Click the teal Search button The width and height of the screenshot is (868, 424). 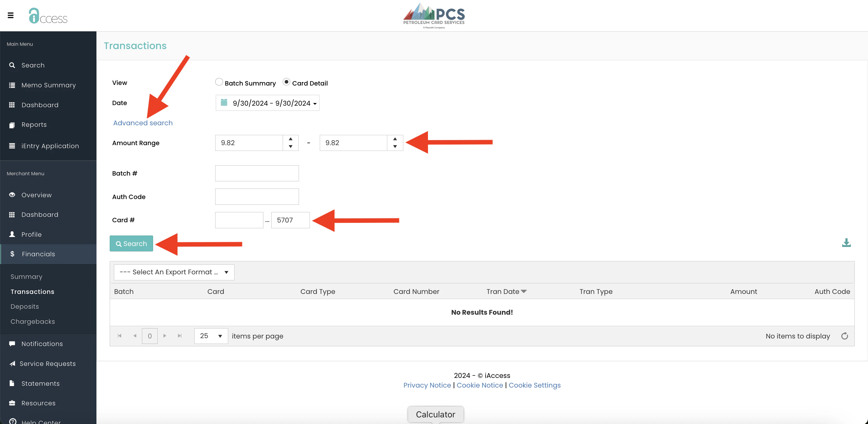[x=131, y=244]
